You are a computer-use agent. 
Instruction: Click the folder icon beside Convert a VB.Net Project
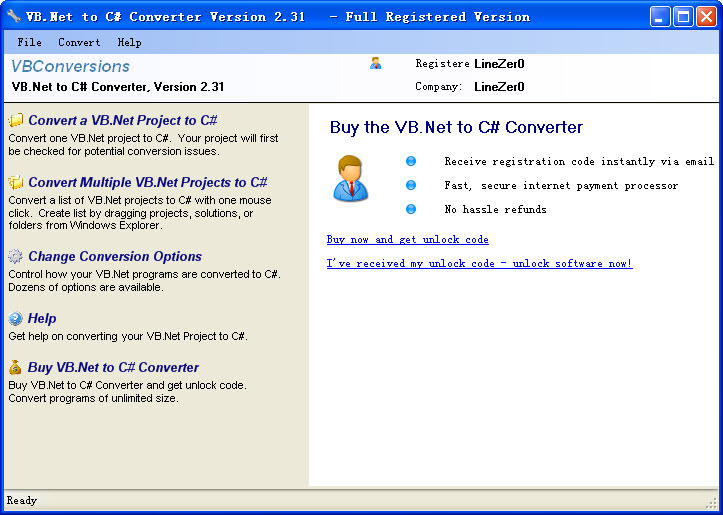(x=15, y=120)
